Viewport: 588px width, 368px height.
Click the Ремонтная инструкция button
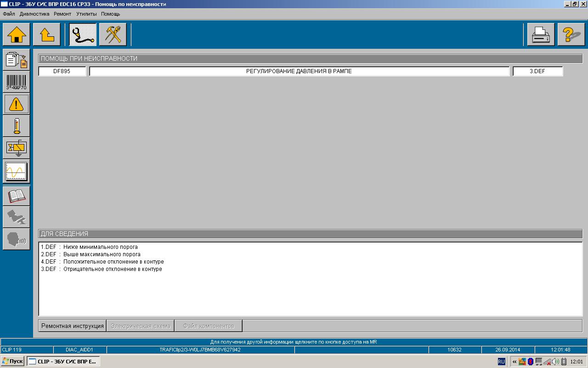point(73,326)
